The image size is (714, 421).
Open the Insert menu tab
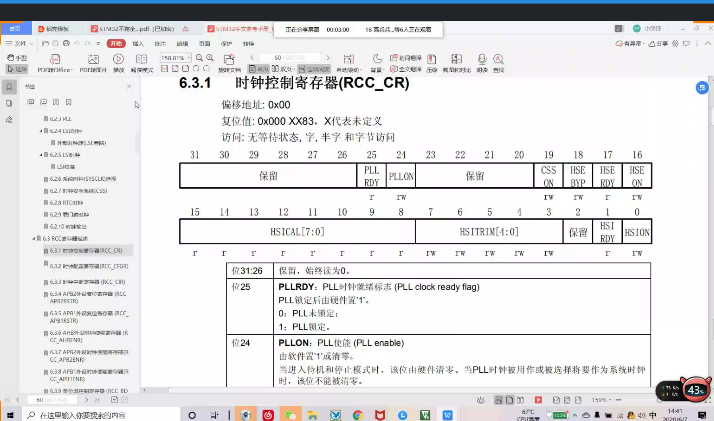pyautogui.click(x=138, y=45)
